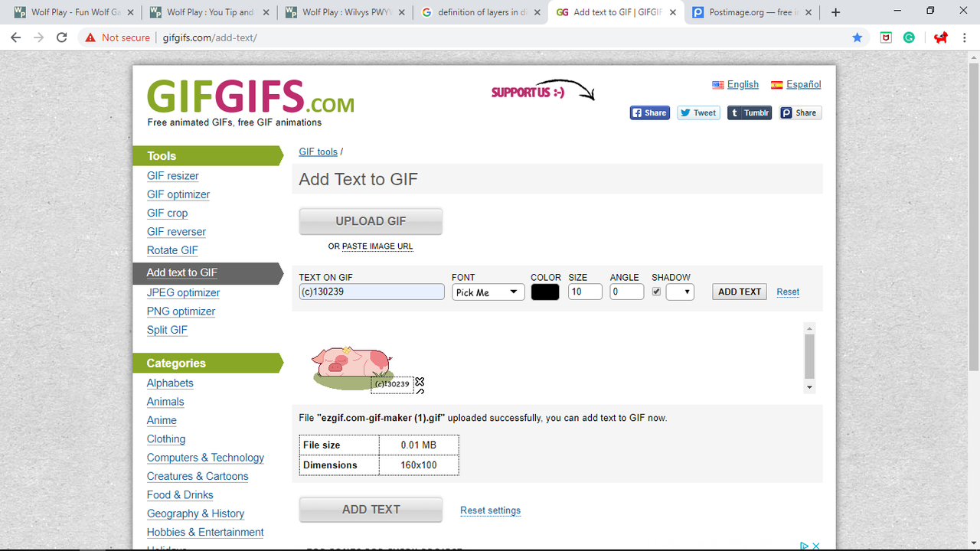
Task: Reload the page with the refresh icon
Action: [62, 37]
